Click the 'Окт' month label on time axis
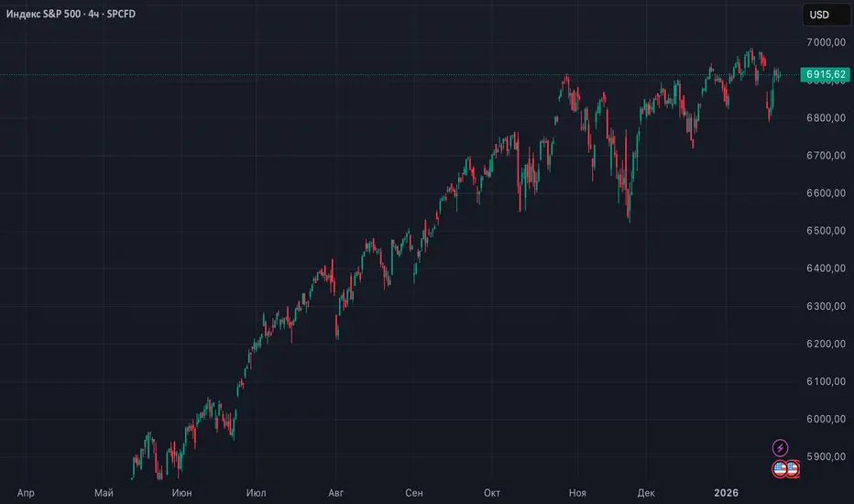Viewport: 854px width, 504px height. pos(492,493)
